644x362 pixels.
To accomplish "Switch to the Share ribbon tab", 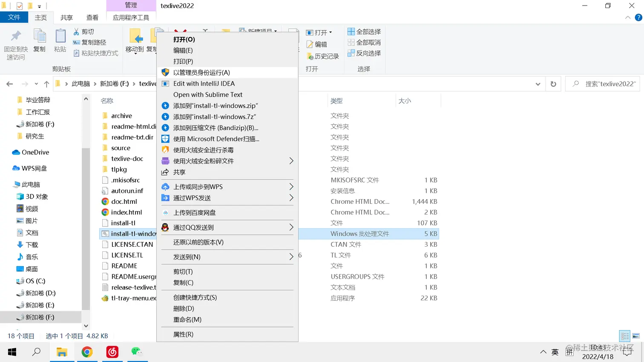I will tap(66, 17).
